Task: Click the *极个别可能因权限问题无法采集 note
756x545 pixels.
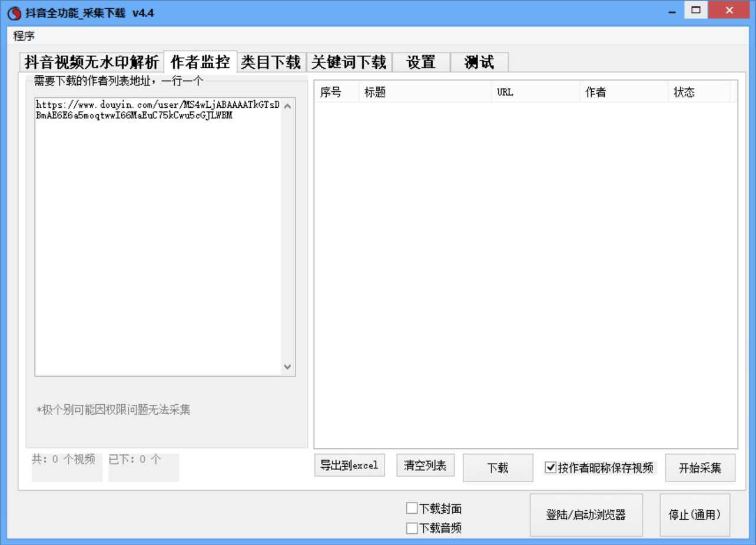Action: 114,409
